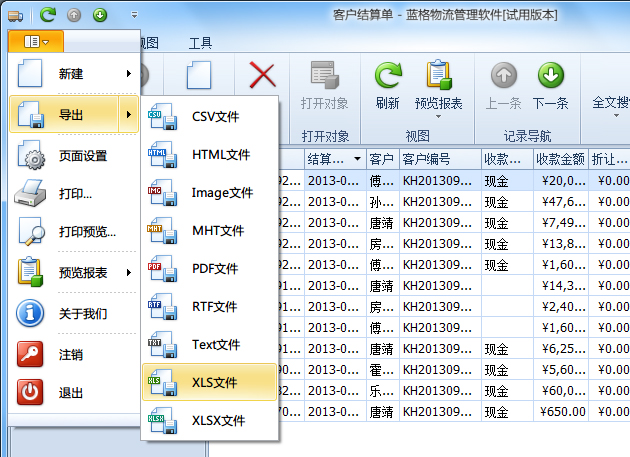Click the red delete X icon
This screenshot has width=630, height=457.
point(262,76)
